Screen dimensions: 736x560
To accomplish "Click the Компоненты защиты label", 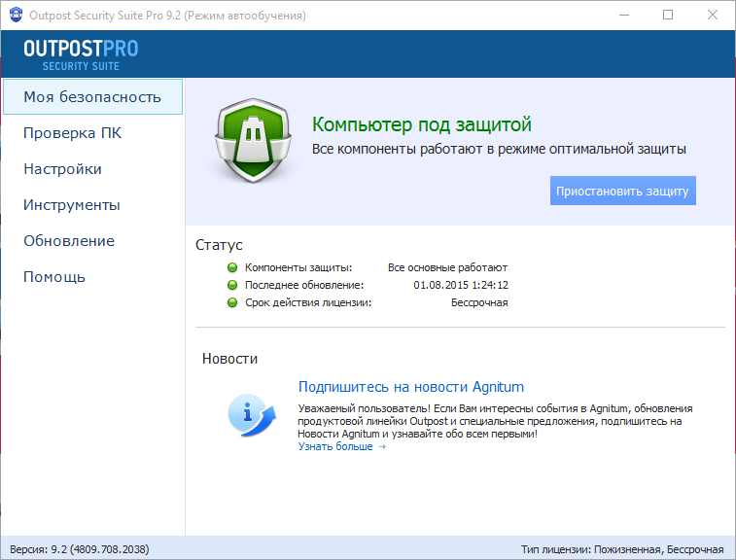I will coord(298,267).
